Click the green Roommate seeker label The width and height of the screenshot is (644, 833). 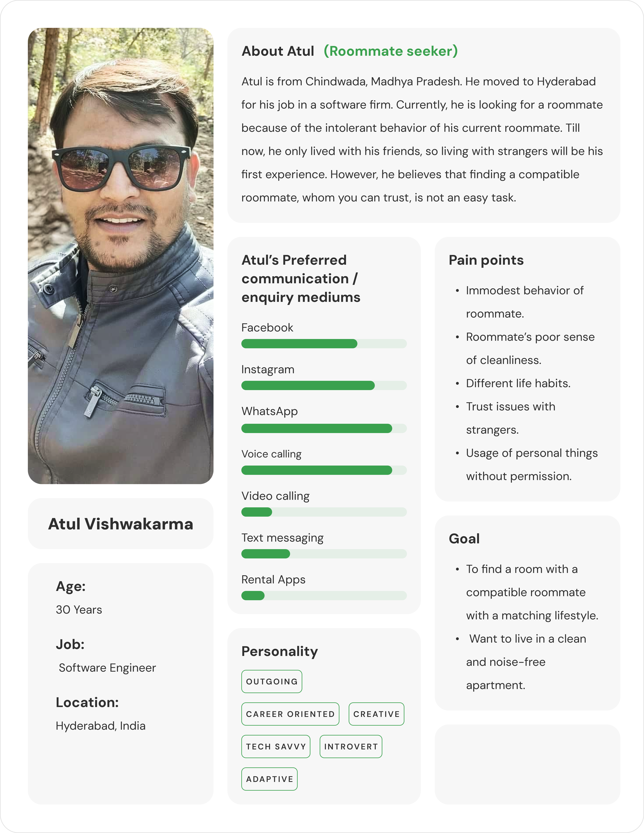pos(390,51)
